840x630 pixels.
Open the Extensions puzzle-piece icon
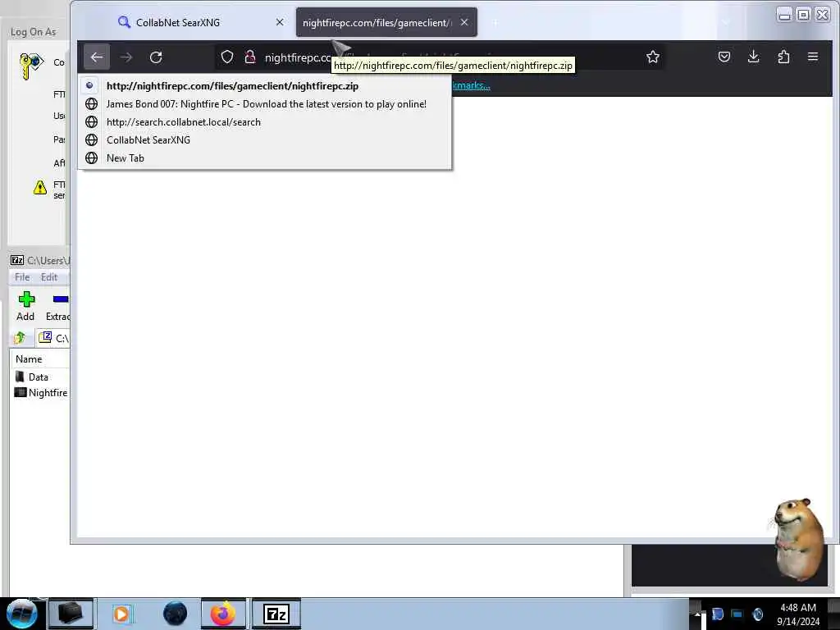tap(783, 57)
